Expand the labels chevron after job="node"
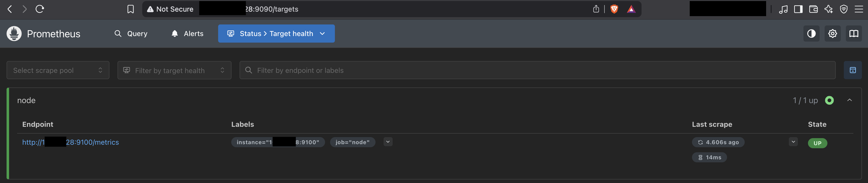868x183 pixels. pos(388,142)
